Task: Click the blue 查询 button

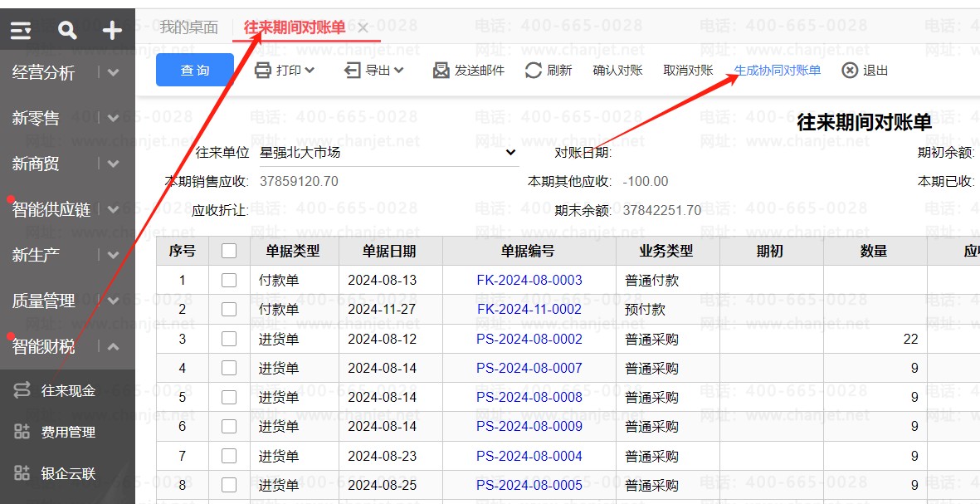Action: pyautogui.click(x=195, y=70)
